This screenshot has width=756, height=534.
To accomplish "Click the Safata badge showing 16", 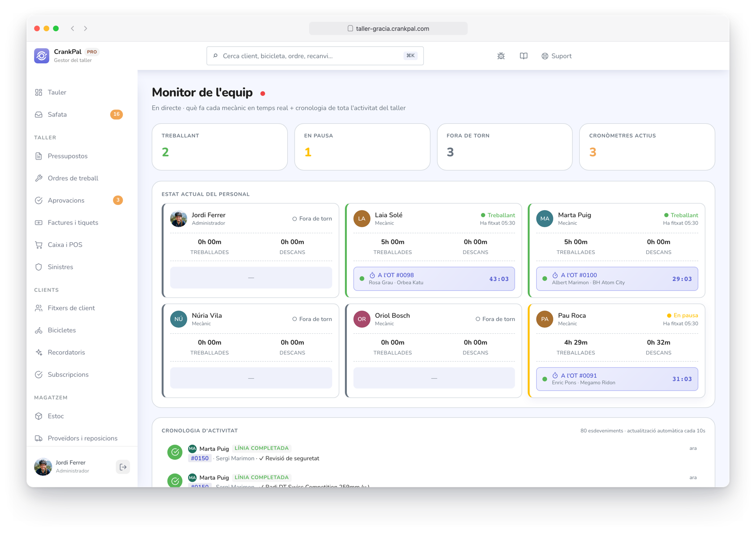I will [116, 114].
